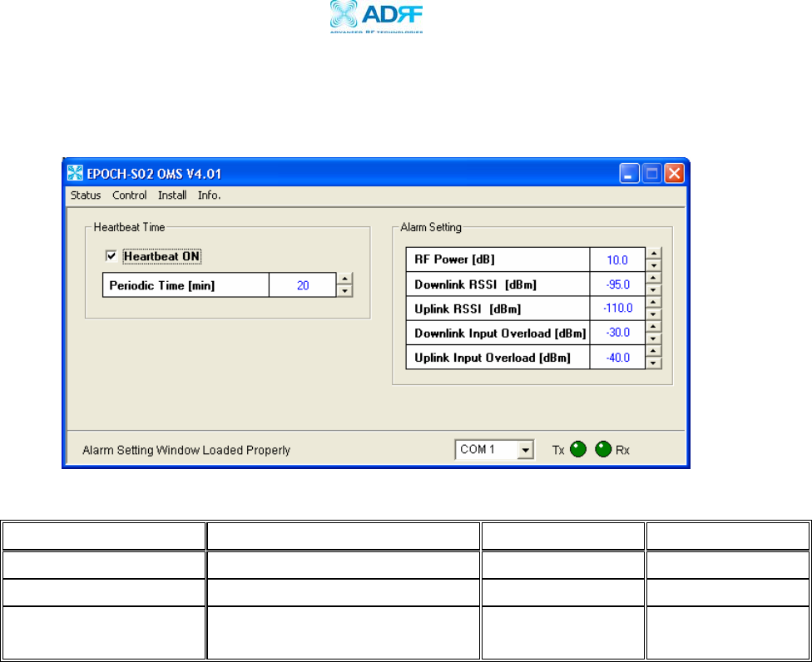812x662 pixels.
Task: Increase Downlink RSSI with up arrow
Action: (x=654, y=278)
